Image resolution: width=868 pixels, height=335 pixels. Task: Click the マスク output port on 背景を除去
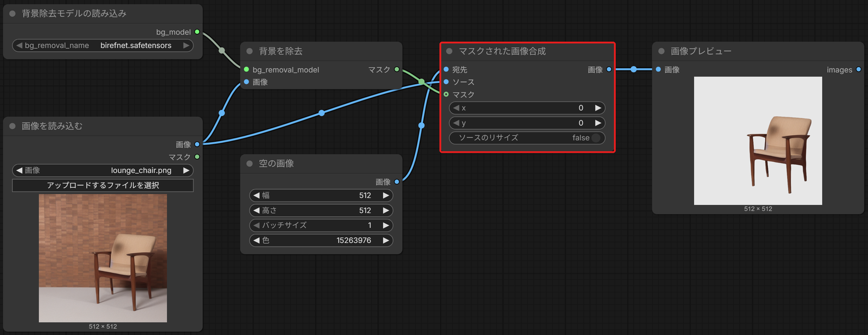tap(397, 69)
